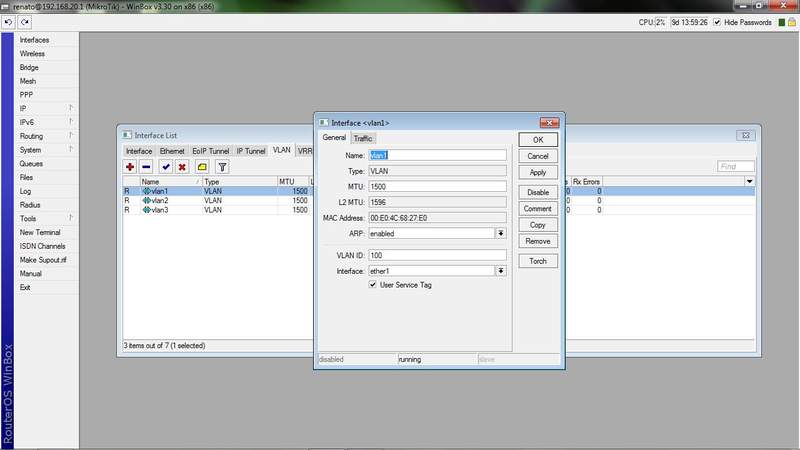Toggle the User Service Tag checkbox

pos(372,285)
